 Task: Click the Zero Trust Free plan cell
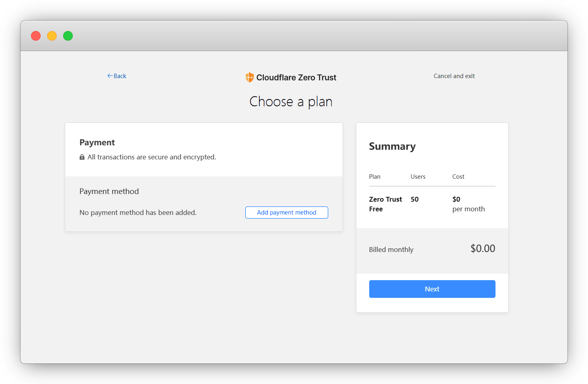point(386,204)
